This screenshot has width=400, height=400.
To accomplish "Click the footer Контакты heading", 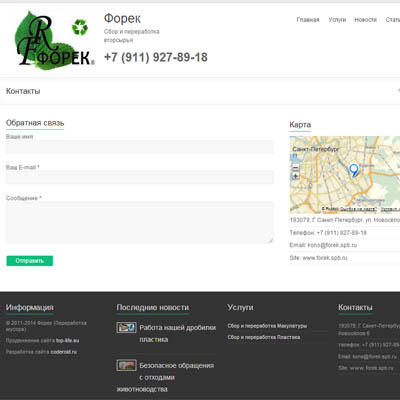I will (x=355, y=307).
